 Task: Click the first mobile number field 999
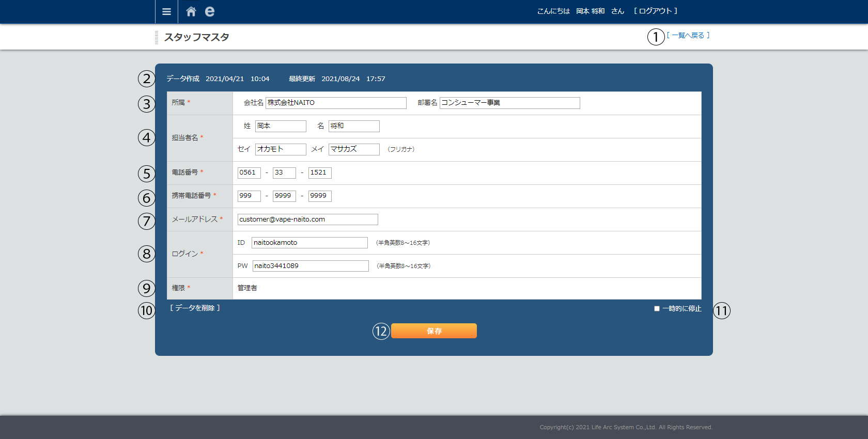(249, 196)
